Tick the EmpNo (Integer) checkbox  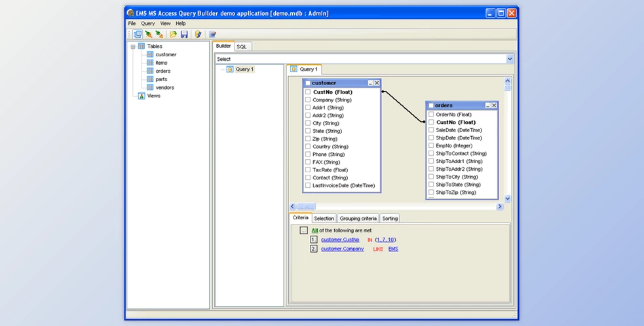(x=431, y=146)
